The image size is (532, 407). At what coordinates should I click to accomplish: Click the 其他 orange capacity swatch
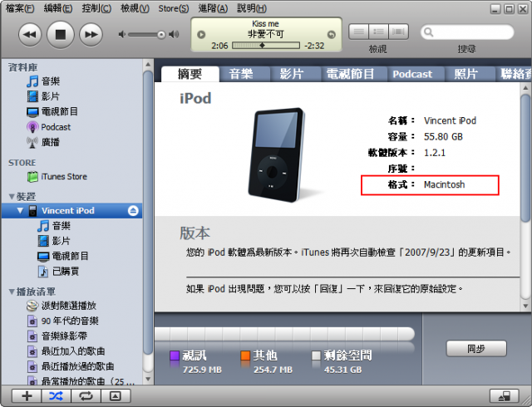(x=245, y=356)
